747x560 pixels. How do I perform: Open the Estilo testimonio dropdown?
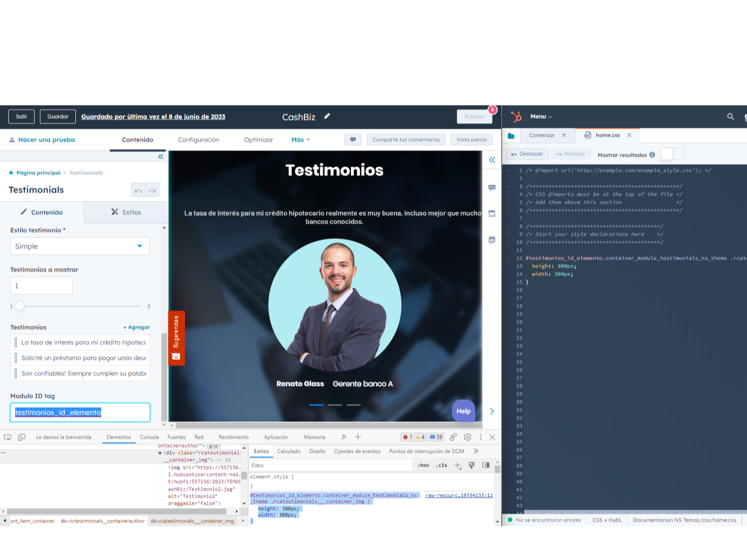pyautogui.click(x=80, y=246)
